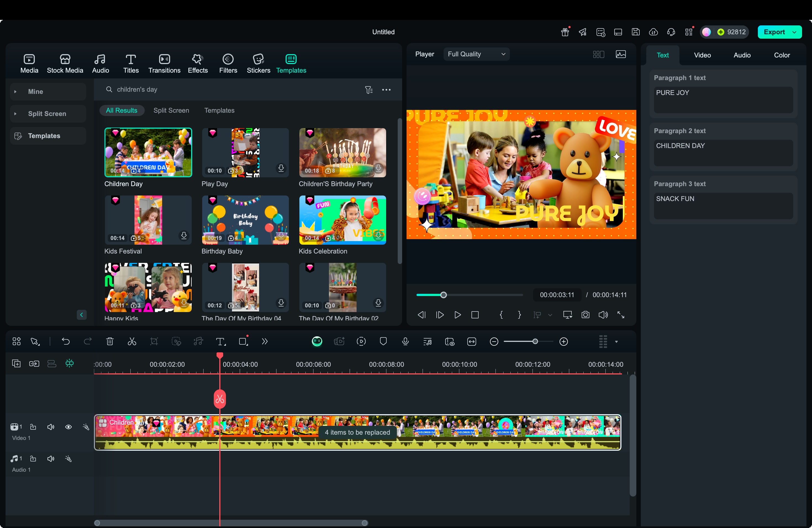Select the Birthday Baby template thumbnail
Image resolution: width=812 pixels, height=528 pixels.
tap(245, 220)
